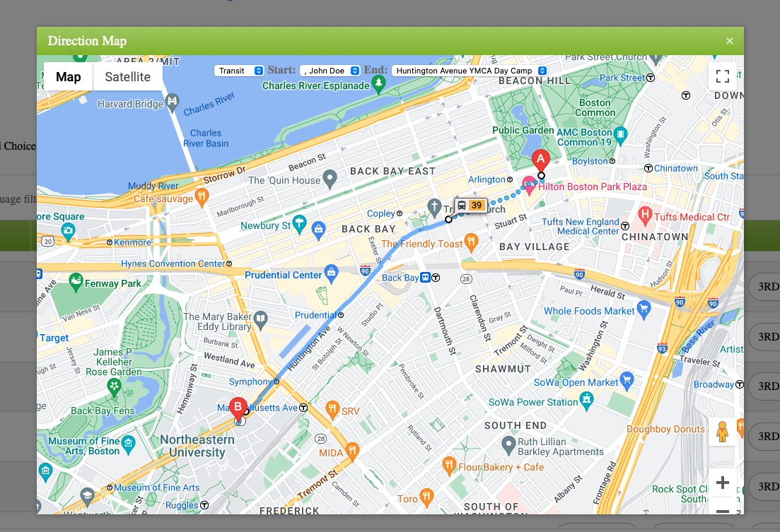Click the Toro restaurant pin
Viewport: 780px width, 532px height.
click(426, 497)
